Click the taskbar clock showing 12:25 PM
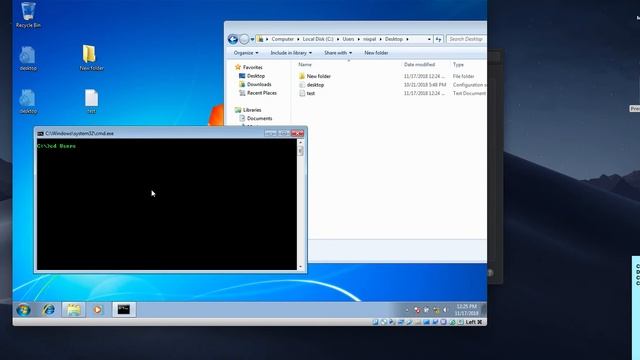 [466, 310]
